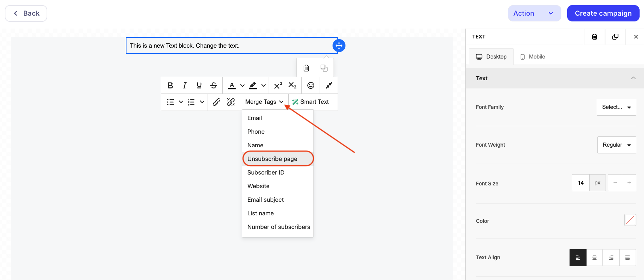Collapse the Text section chevron
Viewport: 644px width, 280px height.
[633, 78]
